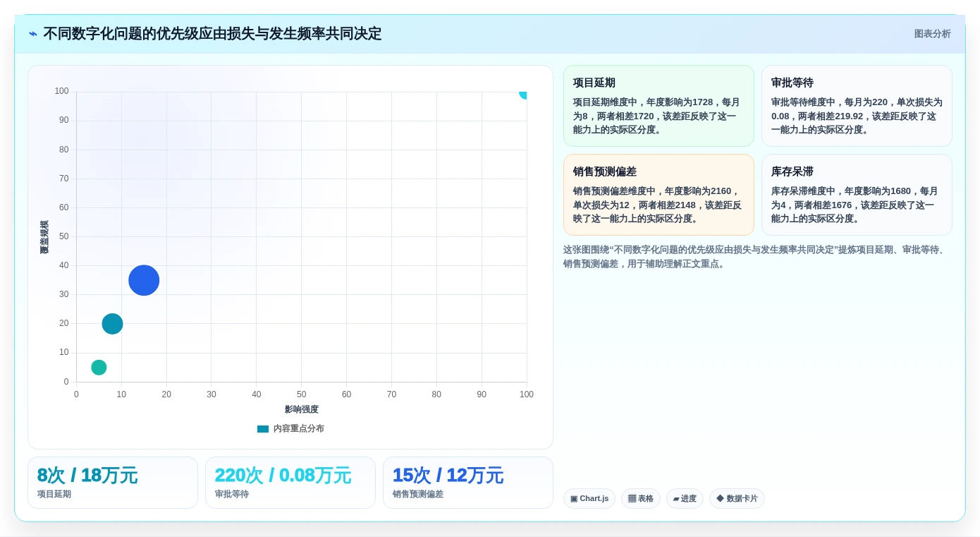Select the large blue bubble on chart
The image size is (980, 537).
[x=144, y=280]
